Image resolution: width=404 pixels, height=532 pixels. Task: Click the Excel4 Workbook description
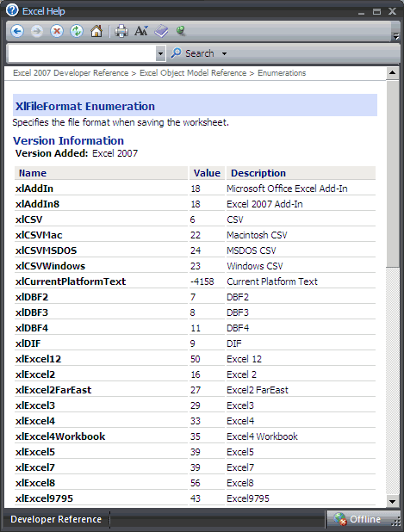point(262,436)
